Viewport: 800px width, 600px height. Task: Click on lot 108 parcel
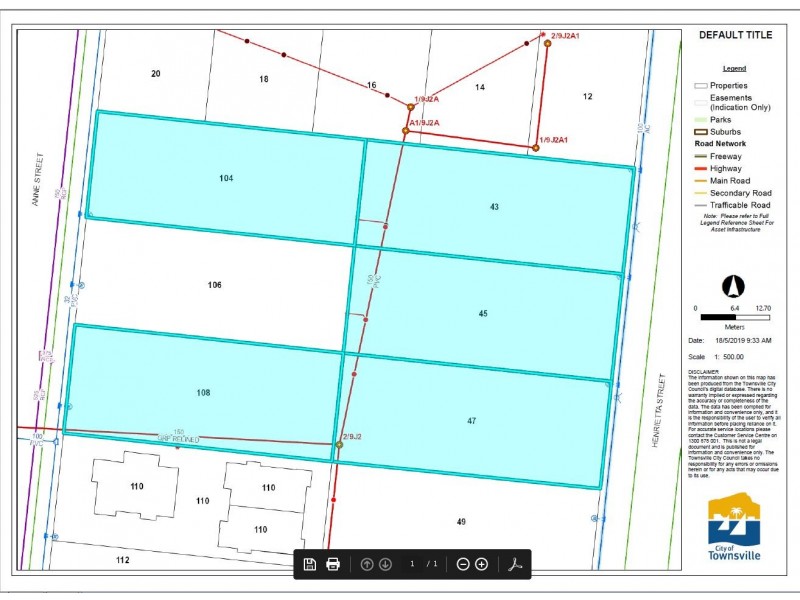(x=203, y=392)
